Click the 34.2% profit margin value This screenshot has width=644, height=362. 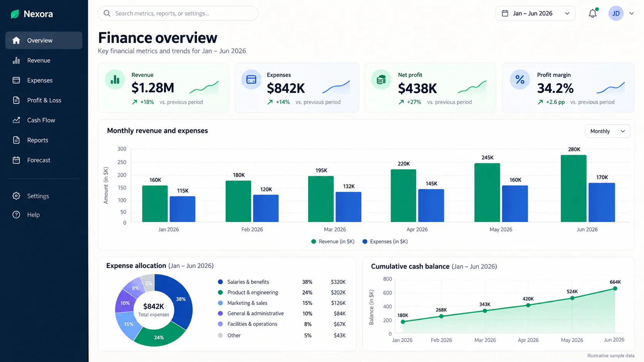click(555, 88)
